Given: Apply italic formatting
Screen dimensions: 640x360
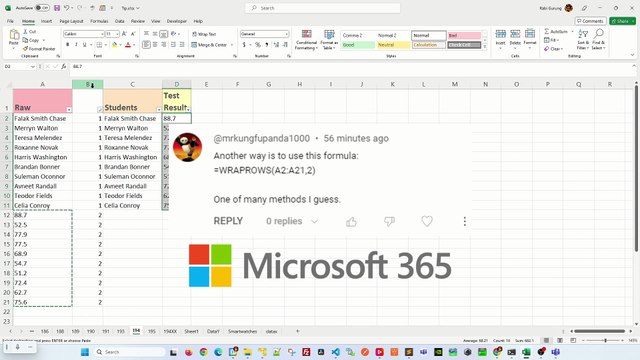Looking at the screenshot, I should click(76, 44).
